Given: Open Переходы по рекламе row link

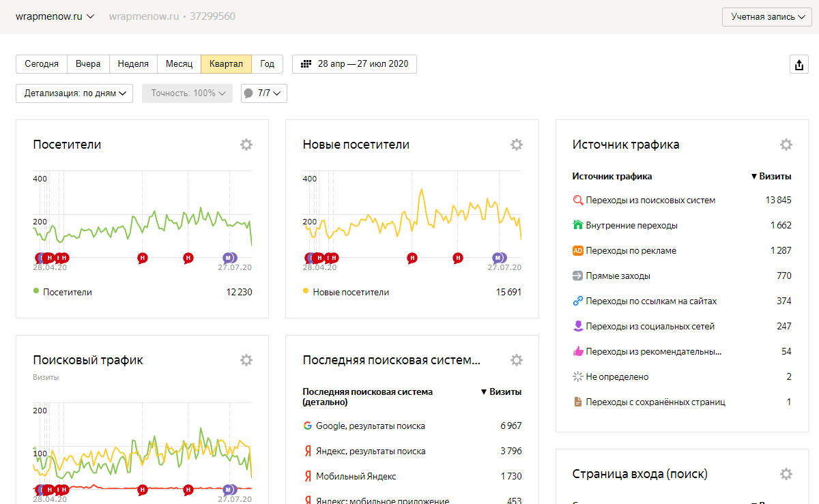Looking at the screenshot, I should click(x=631, y=250).
